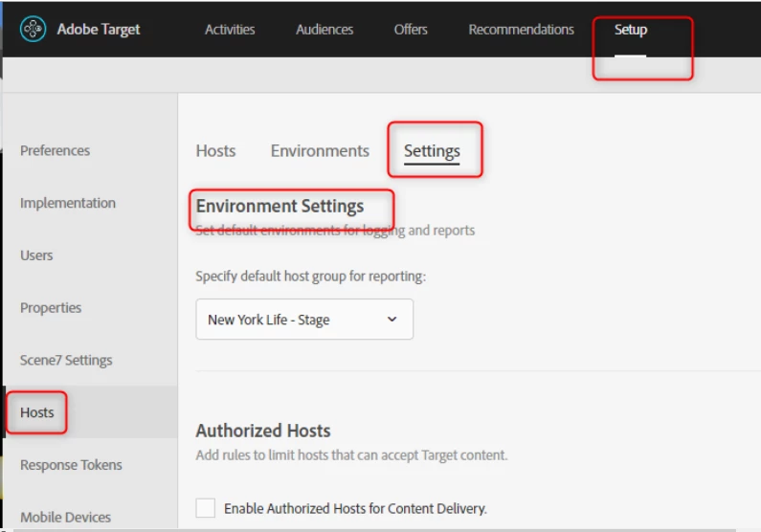The width and height of the screenshot is (761, 532).
Task: Click the chevron in host group dropdown
Action: pyautogui.click(x=392, y=319)
